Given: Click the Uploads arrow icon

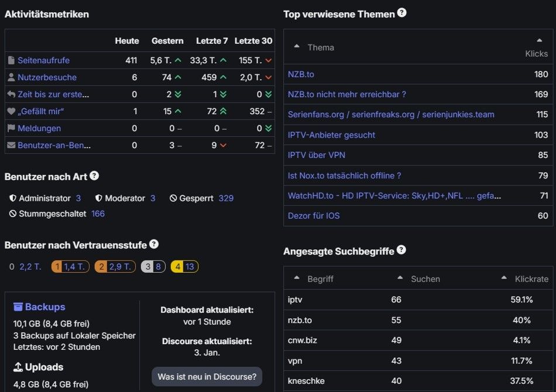Looking at the screenshot, I should pos(18,367).
